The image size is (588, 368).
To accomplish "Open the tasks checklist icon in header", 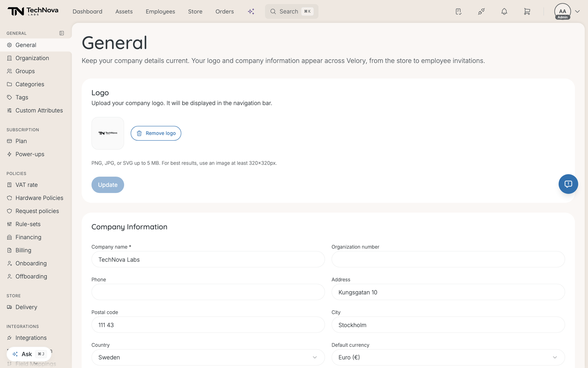I will (x=459, y=11).
